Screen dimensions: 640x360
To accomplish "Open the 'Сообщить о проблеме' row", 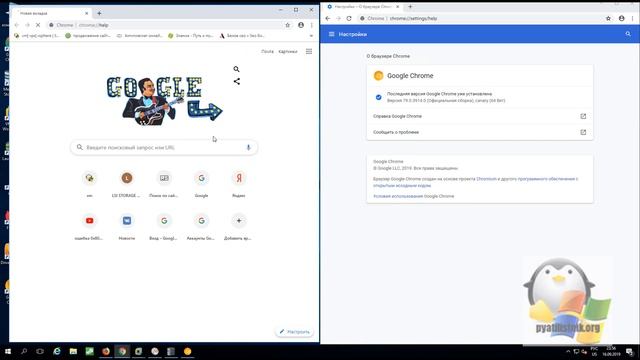I will click(480, 132).
